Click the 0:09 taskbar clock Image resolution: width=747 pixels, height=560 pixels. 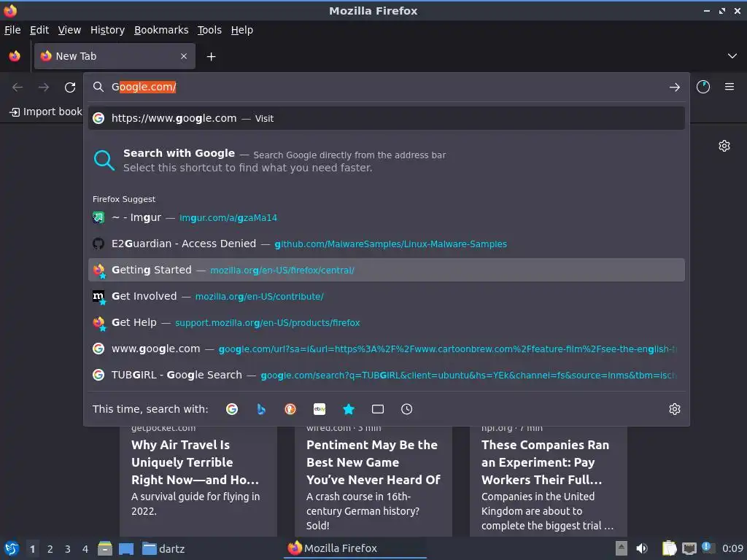pyautogui.click(x=732, y=548)
